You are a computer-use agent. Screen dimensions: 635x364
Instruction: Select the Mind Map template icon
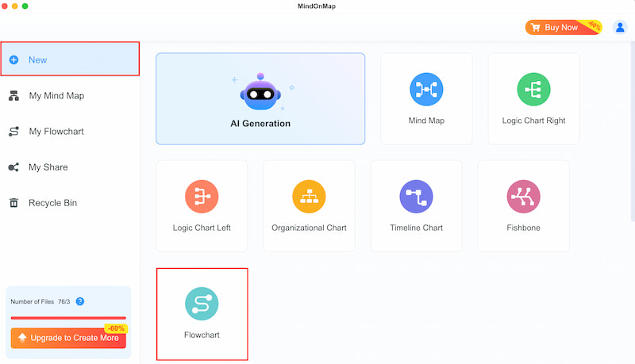[426, 90]
